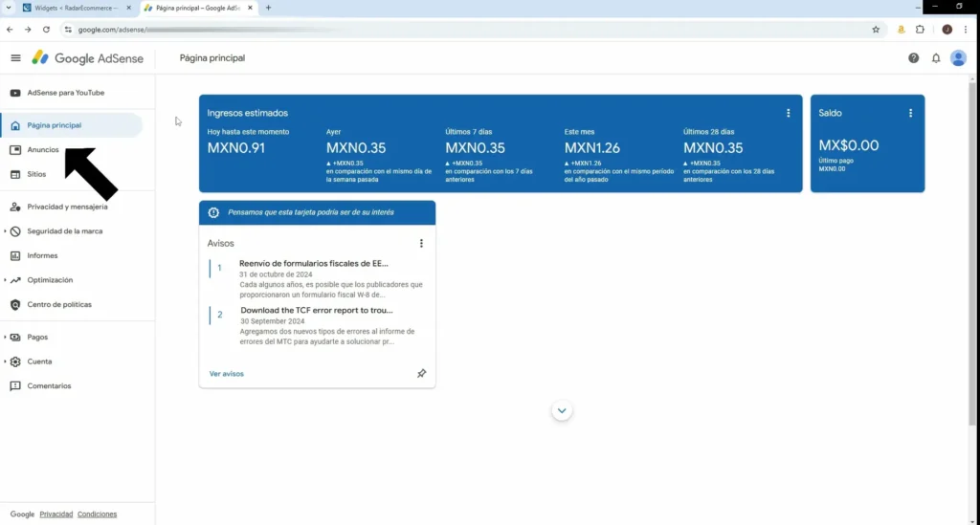Click the Optimización trend icon

coord(15,280)
